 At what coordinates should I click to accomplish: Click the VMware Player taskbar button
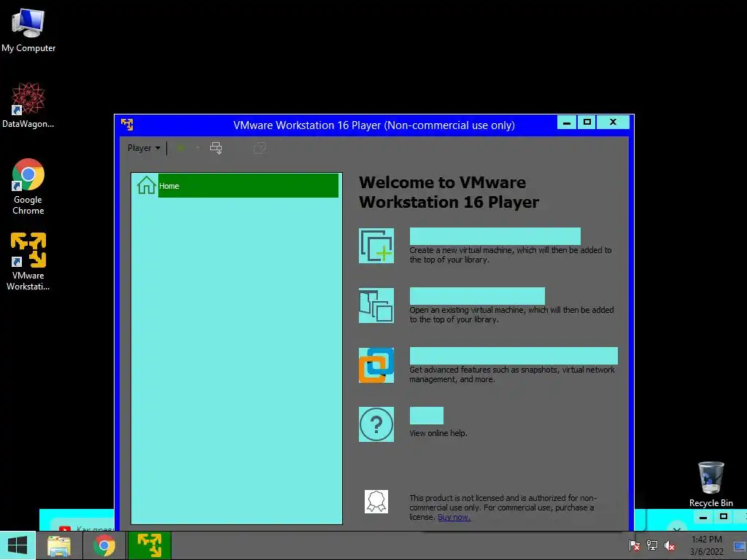click(x=149, y=546)
